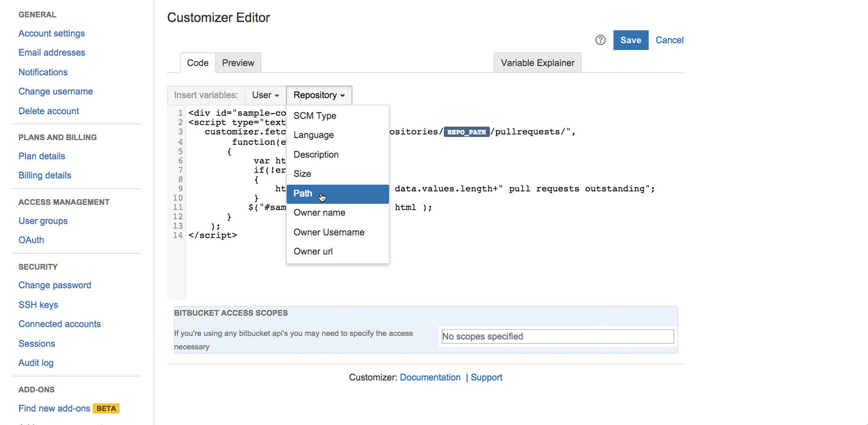868x425 pixels.
Task: Select the Code tab
Action: click(x=198, y=63)
